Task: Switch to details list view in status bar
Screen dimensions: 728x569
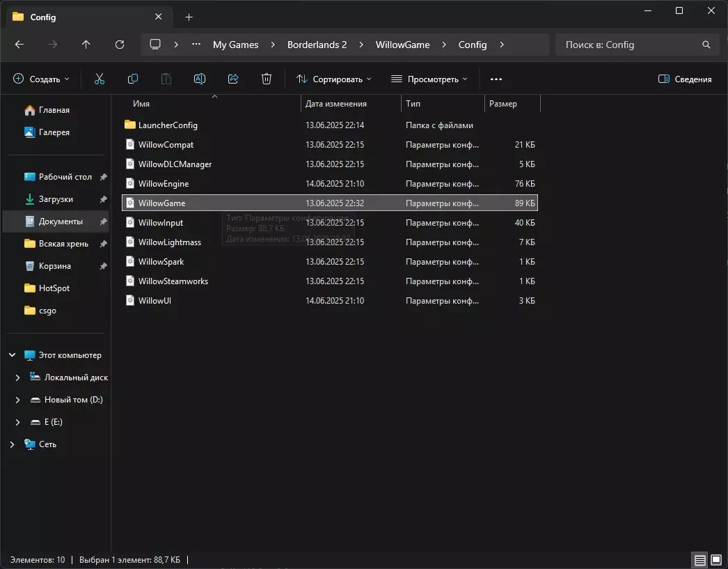Action: coord(699,559)
